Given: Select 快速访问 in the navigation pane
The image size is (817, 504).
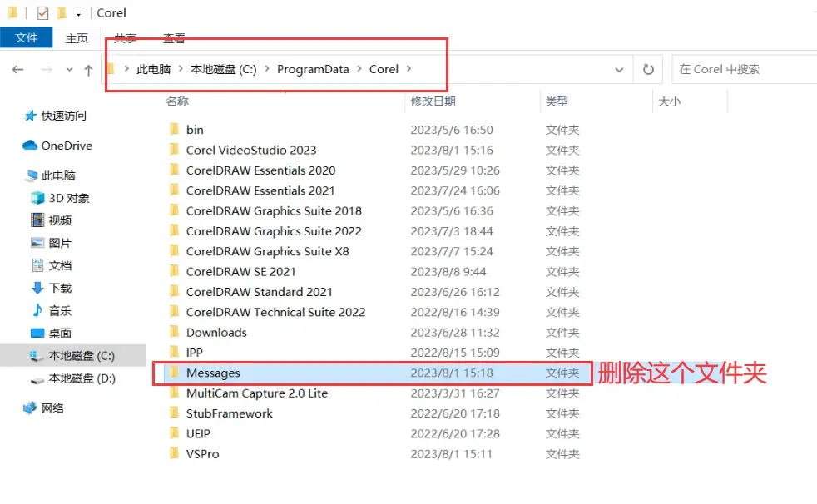Looking at the screenshot, I should tap(63, 116).
